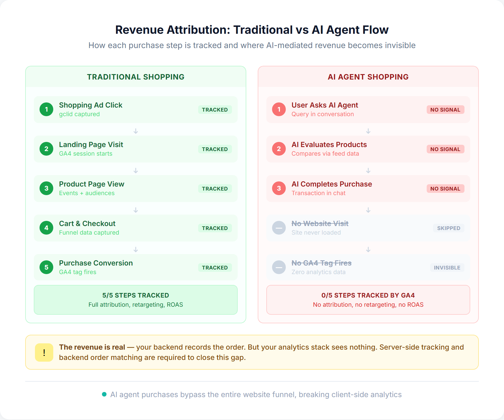The image size is (504, 420).
Task: Click the teal bullet dot in the footer
Action: point(104,394)
